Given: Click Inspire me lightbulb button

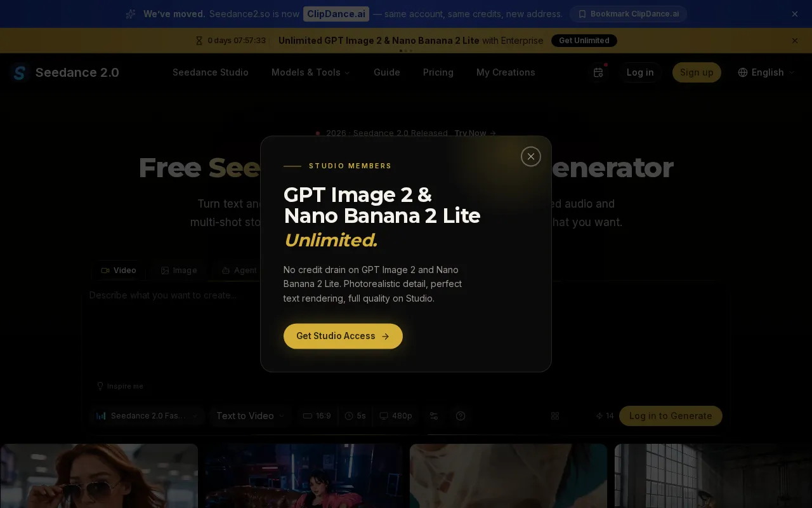Looking at the screenshot, I should tap(119, 386).
